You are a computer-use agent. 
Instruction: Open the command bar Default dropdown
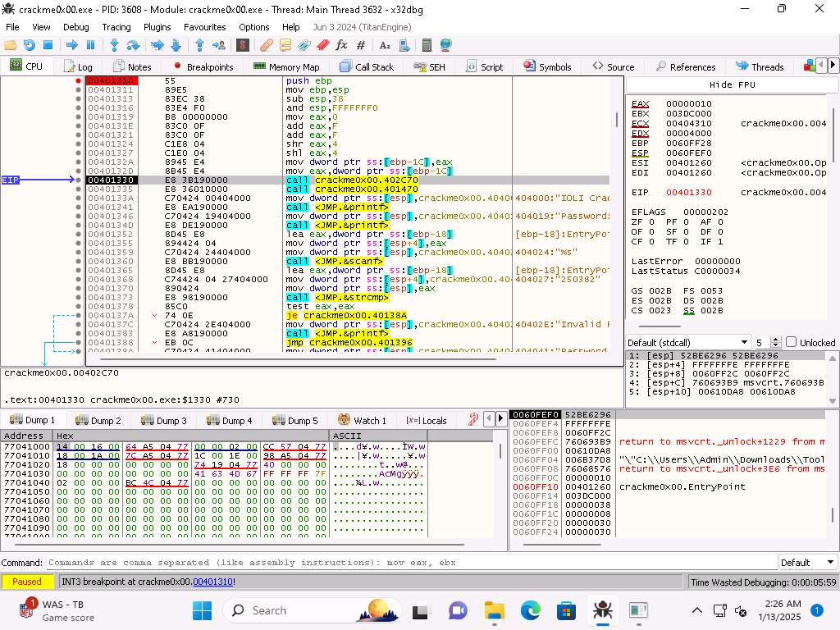[x=806, y=563]
